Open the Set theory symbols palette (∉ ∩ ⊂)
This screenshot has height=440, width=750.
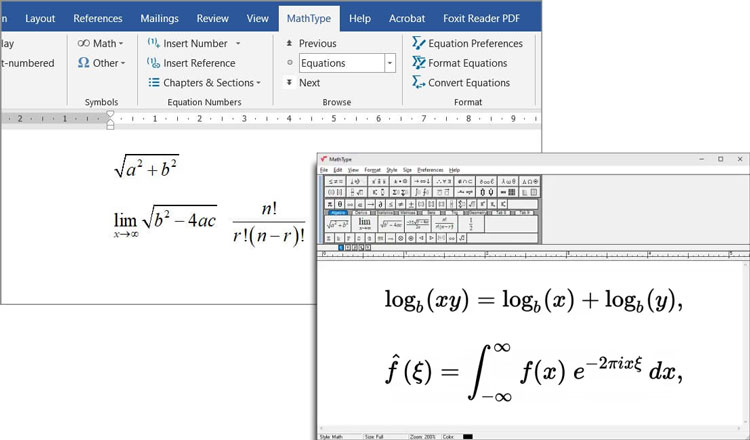[x=464, y=181]
